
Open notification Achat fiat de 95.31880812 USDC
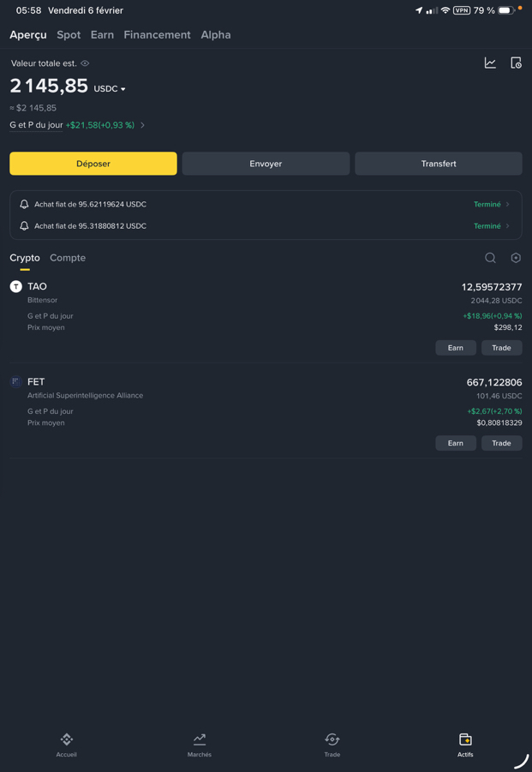(x=266, y=226)
